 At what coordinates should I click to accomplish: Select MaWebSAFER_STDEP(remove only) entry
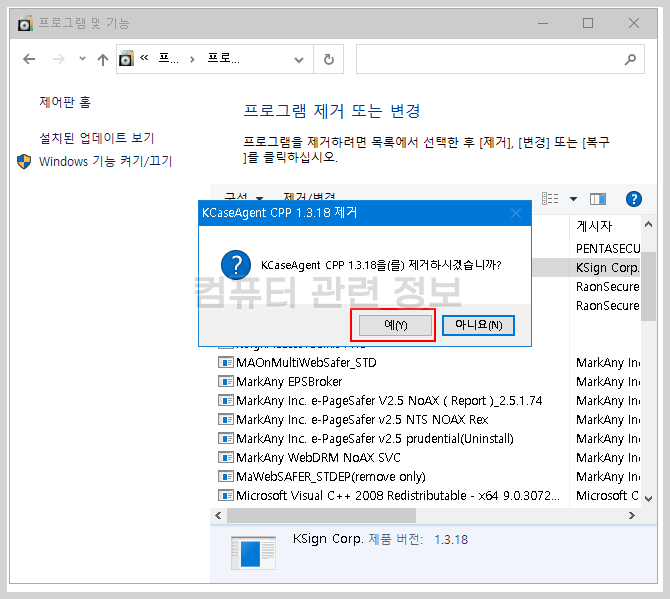point(331,477)
